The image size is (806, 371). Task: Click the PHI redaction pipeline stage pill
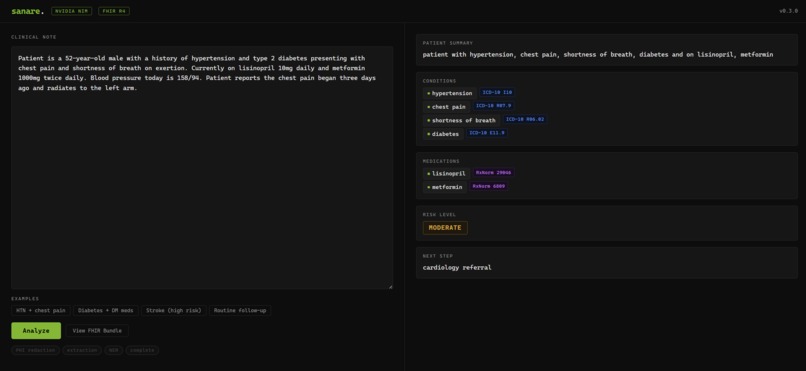click(35, 350)
